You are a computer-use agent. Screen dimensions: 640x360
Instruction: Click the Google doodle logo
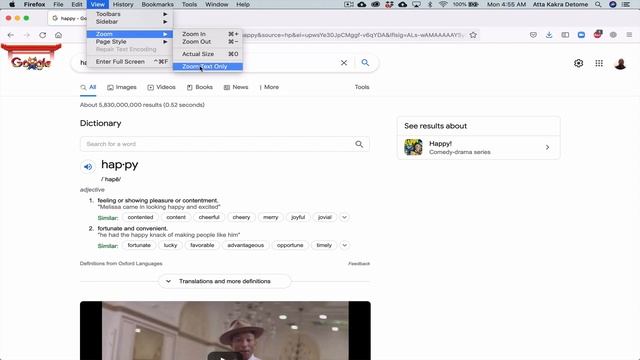[31, 58]
